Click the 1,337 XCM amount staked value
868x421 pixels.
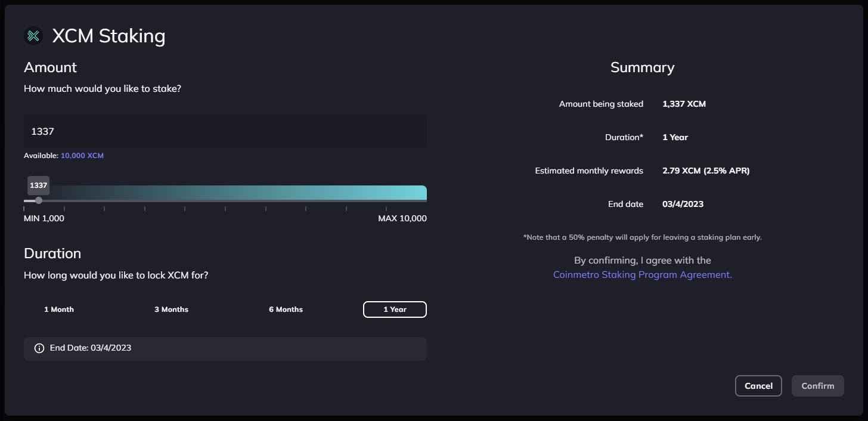[684, 104]
